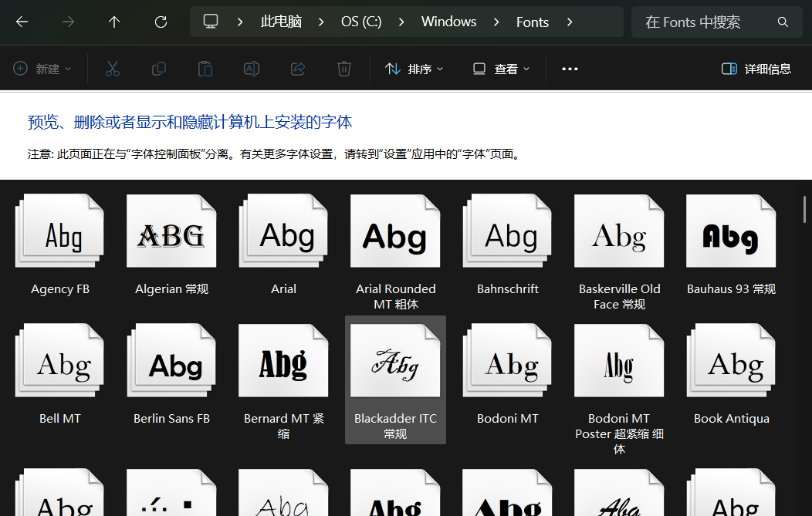Go back with the left arrow
Image resolution: width=812 pixels, height=516 pixels.
tap(22, 22)
